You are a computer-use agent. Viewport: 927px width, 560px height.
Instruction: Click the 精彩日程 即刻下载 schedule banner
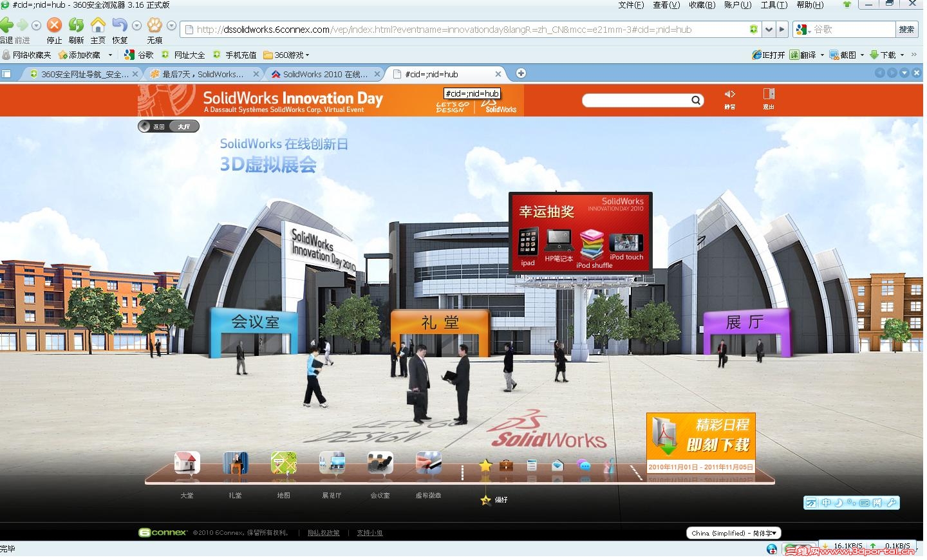(701, 443)
